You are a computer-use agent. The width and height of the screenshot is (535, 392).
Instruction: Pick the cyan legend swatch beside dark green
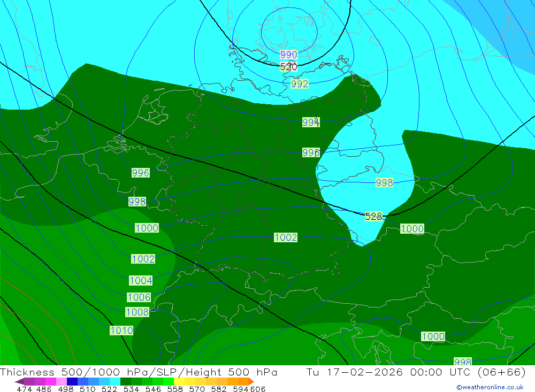click(x=115, y=381)
